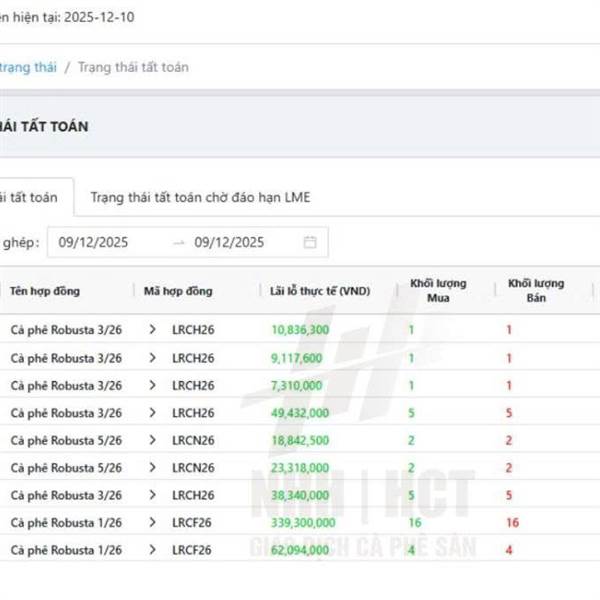This screenshot has height=600, width=600.
Task: Sort by 'Lãi lỗ thực tế (VND)' column header
Action: tap(320, 291)
